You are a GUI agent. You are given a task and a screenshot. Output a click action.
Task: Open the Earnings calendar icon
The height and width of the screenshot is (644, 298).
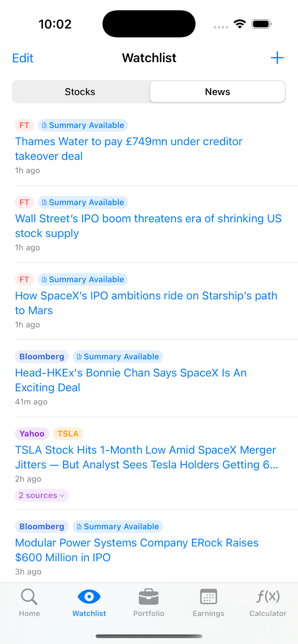click(208, 596)
